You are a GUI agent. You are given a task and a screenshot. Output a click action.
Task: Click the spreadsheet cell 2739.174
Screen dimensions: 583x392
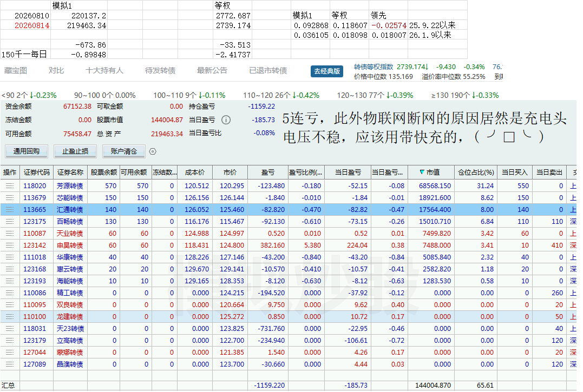tap(233, 25)
